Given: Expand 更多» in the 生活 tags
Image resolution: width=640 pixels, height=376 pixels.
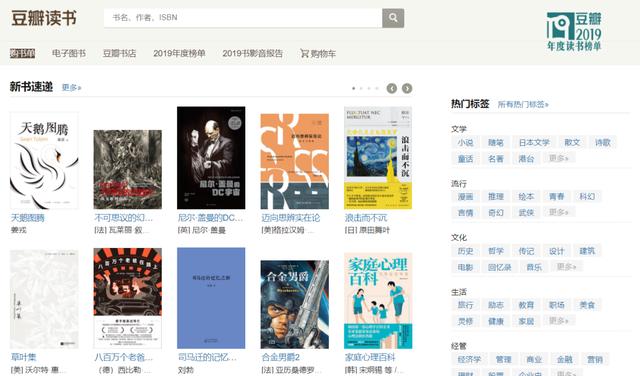Looking at the screenshot, I should pyautogui.click(x=559, y=320).
